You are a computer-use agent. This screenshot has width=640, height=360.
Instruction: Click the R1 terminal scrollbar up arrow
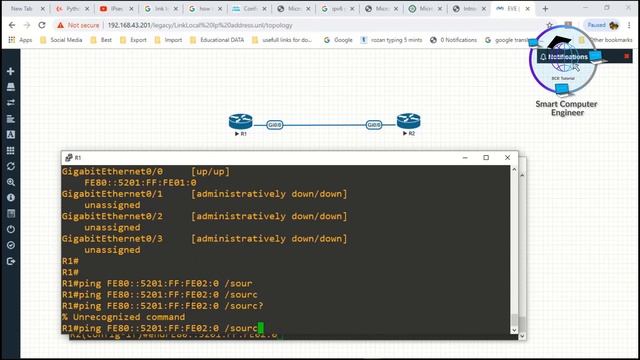514,169
